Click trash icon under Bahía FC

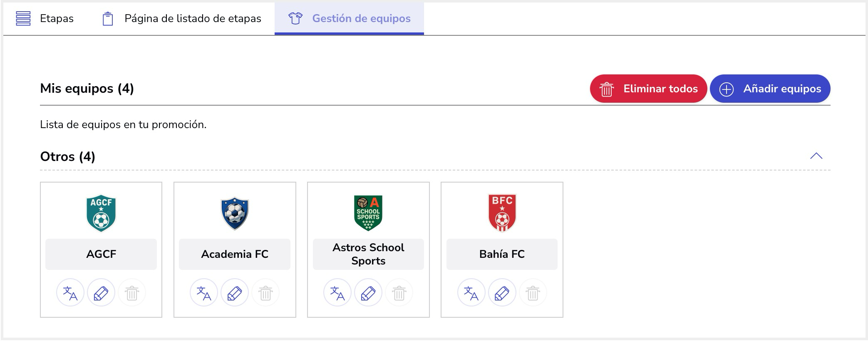[x=533, y=293]
